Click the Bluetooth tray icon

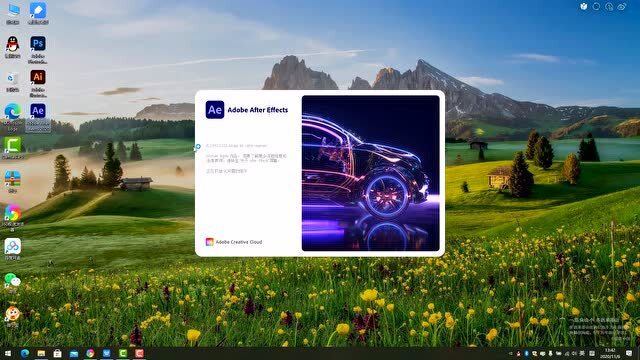(x=526, y=353)
